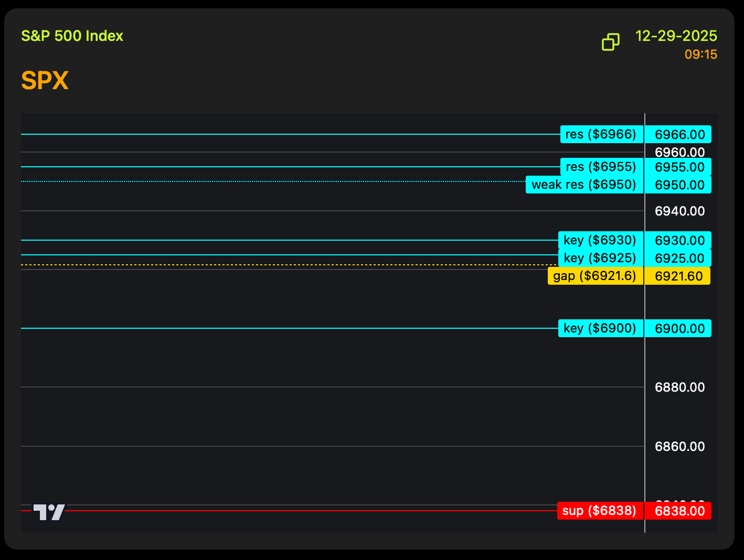Select the orange SPX ticker symbol
This screenshot has height=560, width=744.
tap(45, 80)
